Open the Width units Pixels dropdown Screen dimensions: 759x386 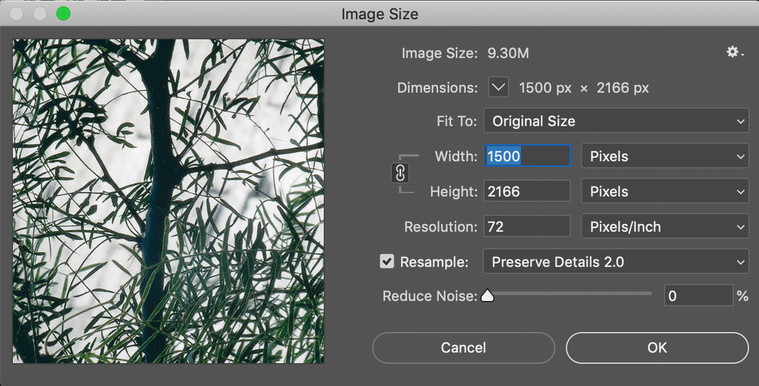(x=665, y=156)
